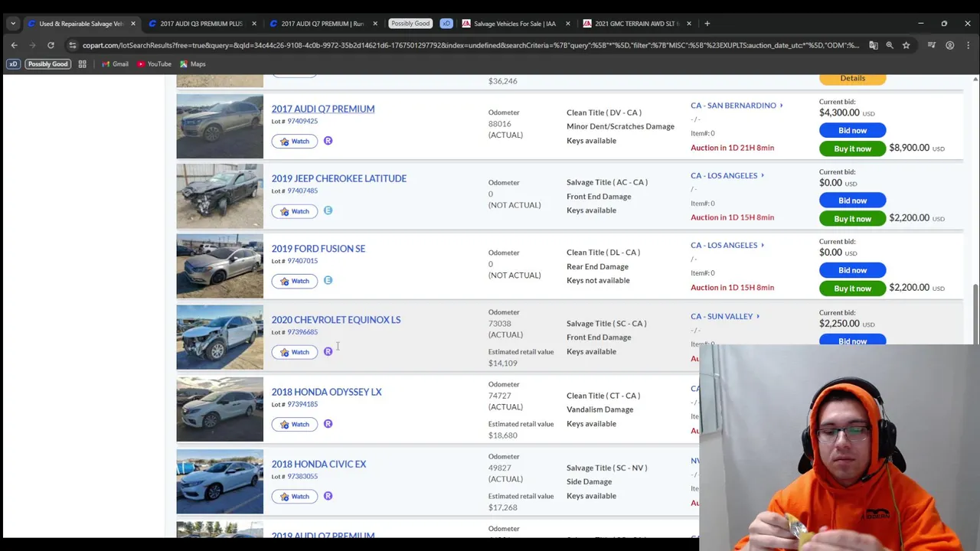The image size is (980, 551).
Task: Open the Honda Civic EX vehicle thumbnail
Action: 220,481
